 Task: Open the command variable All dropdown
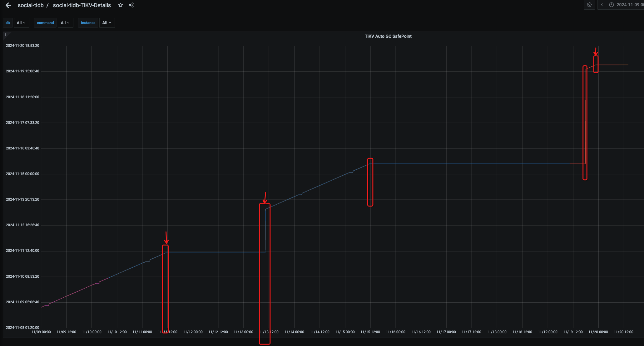point(65,23)
